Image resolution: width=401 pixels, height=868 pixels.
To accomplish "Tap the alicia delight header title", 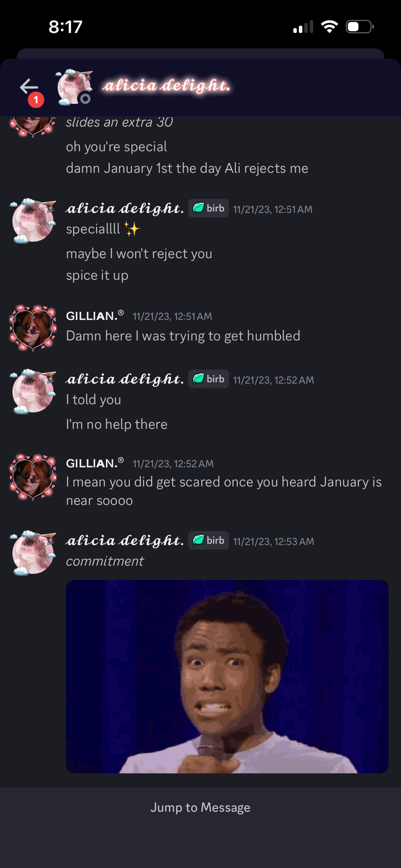I will 166,86.
